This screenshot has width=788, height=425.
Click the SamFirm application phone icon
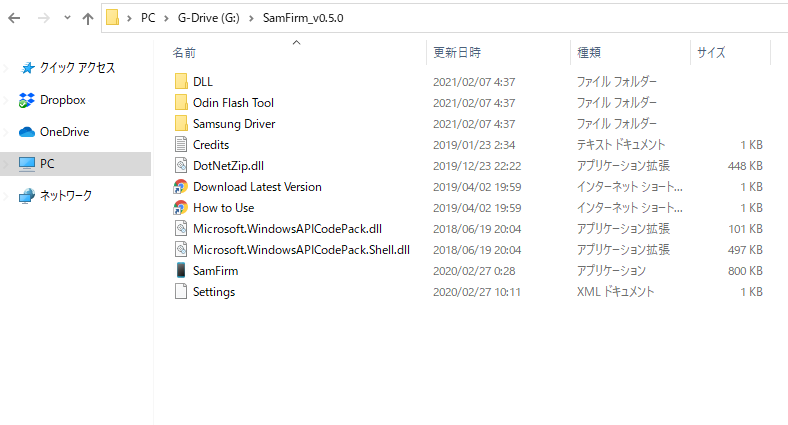(x=181, y=271)
